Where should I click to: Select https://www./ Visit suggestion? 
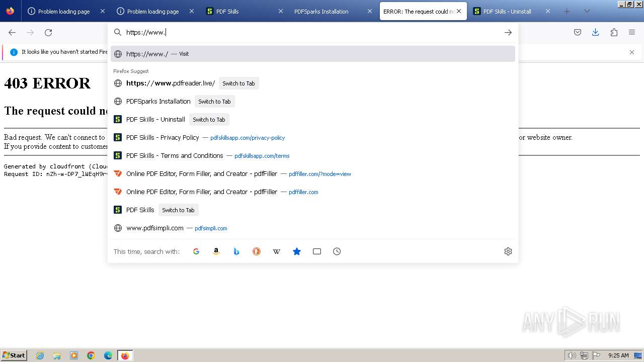(x=313, y=54)
